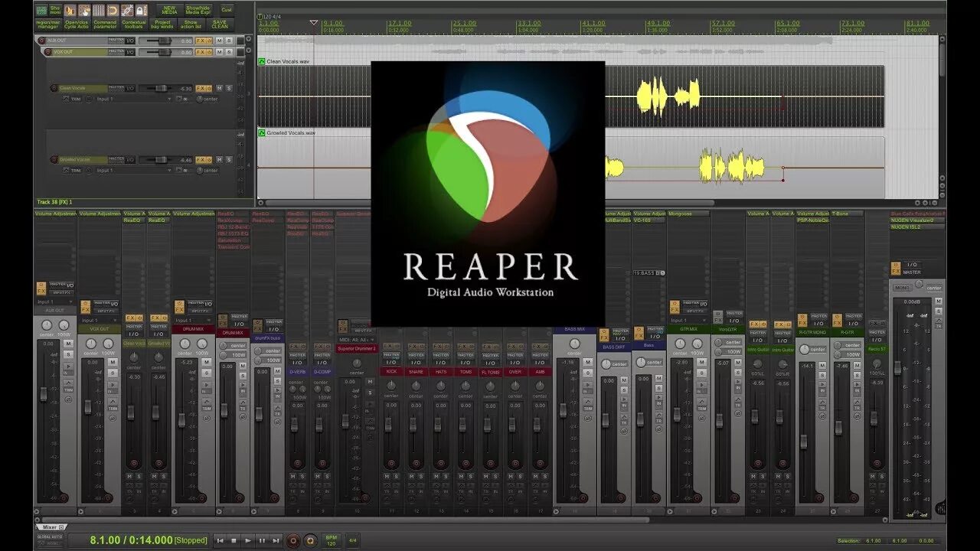Screen dimensions: 980x551
Task: Solo the VOX OUT track in the track panel
Action: click(229, 52)
